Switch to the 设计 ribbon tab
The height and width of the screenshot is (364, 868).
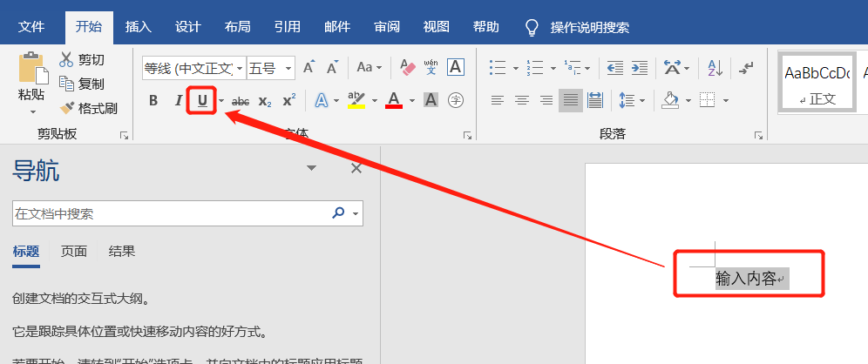tap(187, 26)
